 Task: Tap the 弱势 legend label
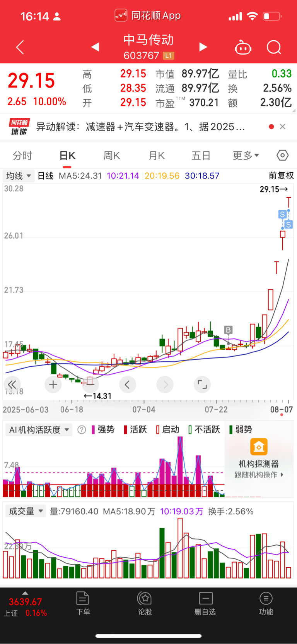(244, 429)
